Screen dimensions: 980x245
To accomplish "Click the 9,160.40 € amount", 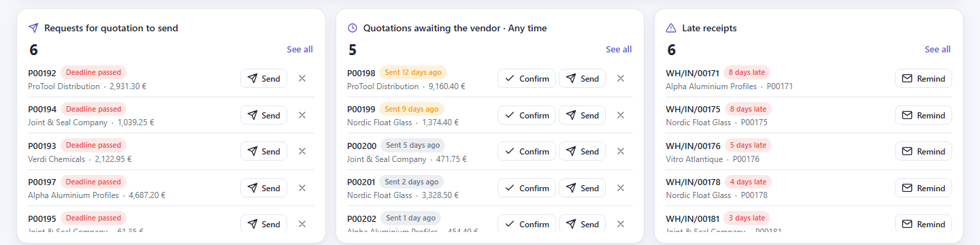I will (x=446, y=86).
